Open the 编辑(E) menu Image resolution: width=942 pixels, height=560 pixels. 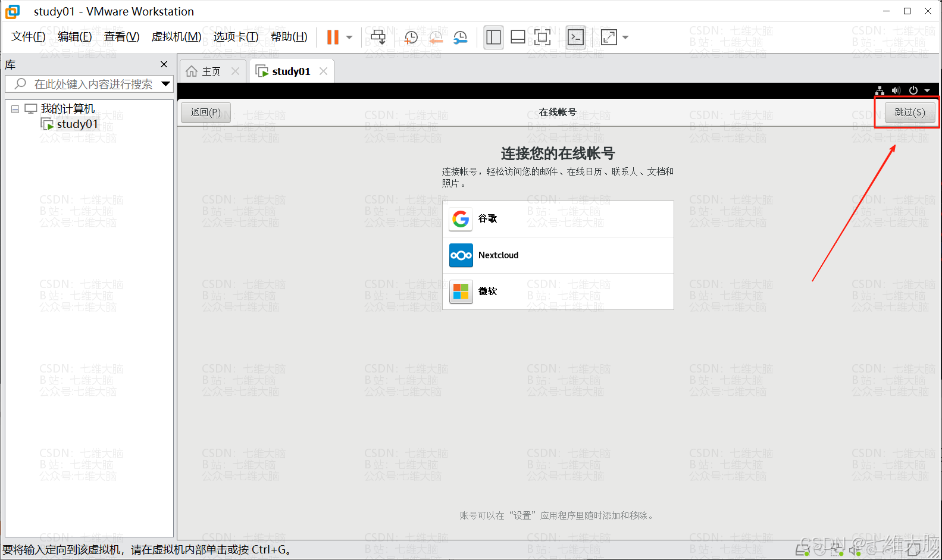tap(75, 37)
